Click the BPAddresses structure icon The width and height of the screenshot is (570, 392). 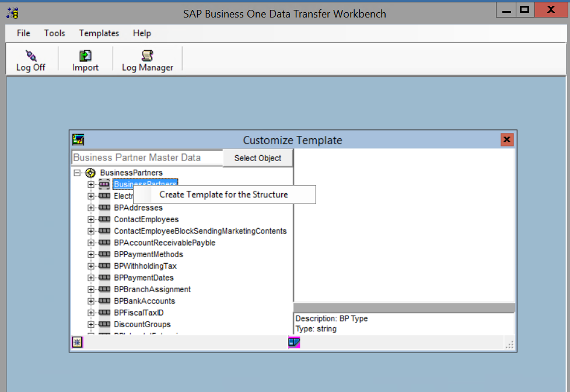(104, 208)
